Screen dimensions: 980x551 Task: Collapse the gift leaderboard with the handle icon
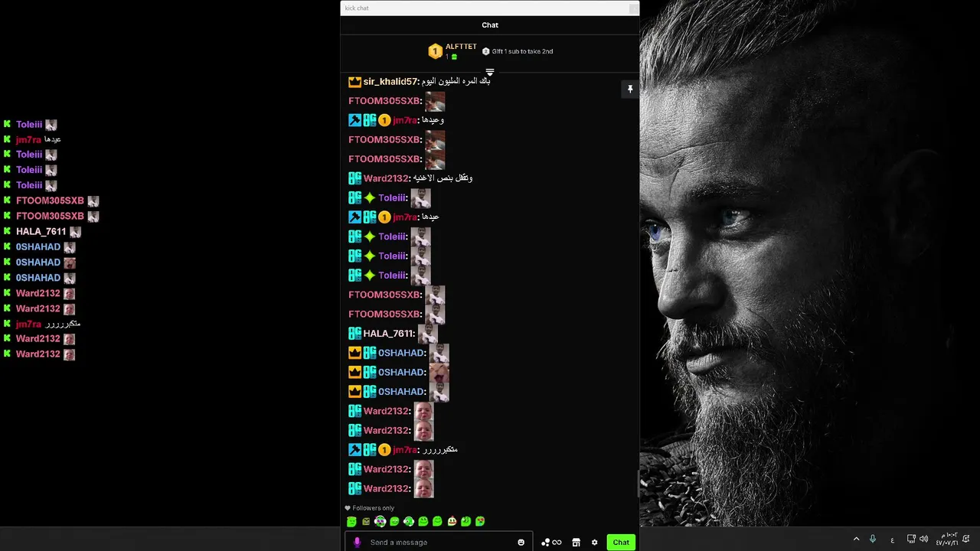[x=490, y=72]
